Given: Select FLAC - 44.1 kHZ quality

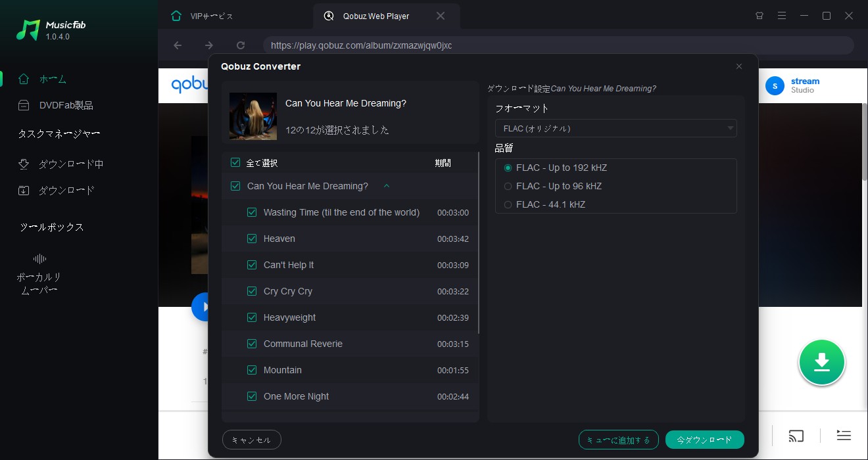Looking at the screenshot, I should tap(508, 204).
